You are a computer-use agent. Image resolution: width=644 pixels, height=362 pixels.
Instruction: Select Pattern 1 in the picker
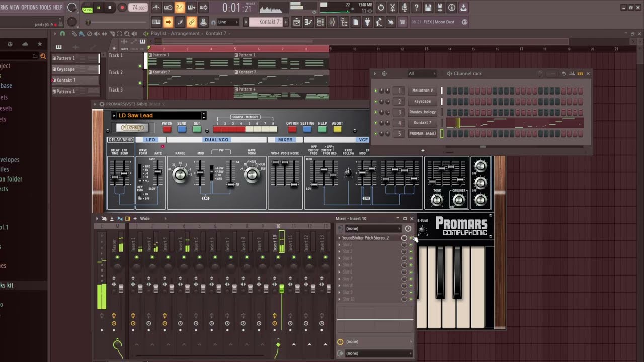coord(75,58)
